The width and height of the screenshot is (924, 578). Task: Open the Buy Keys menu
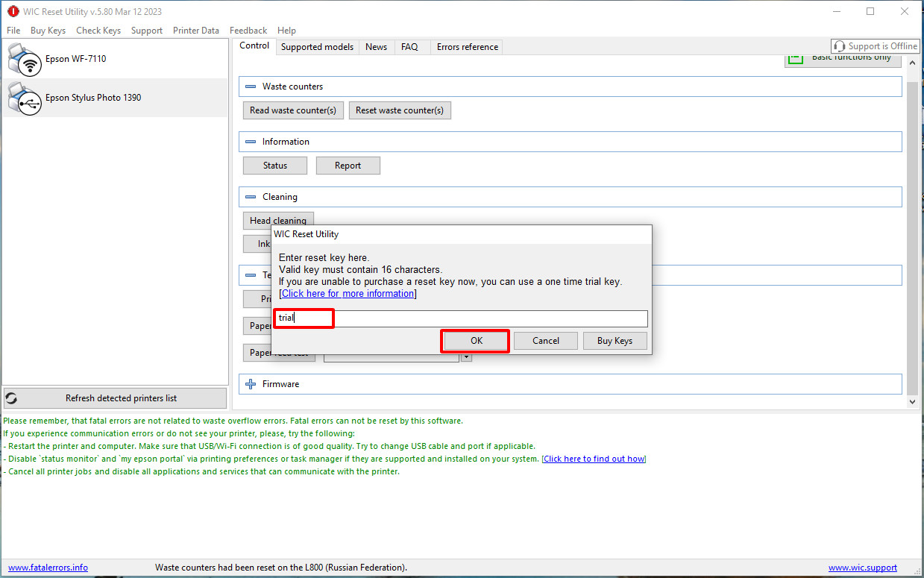[x=48, y=31]
